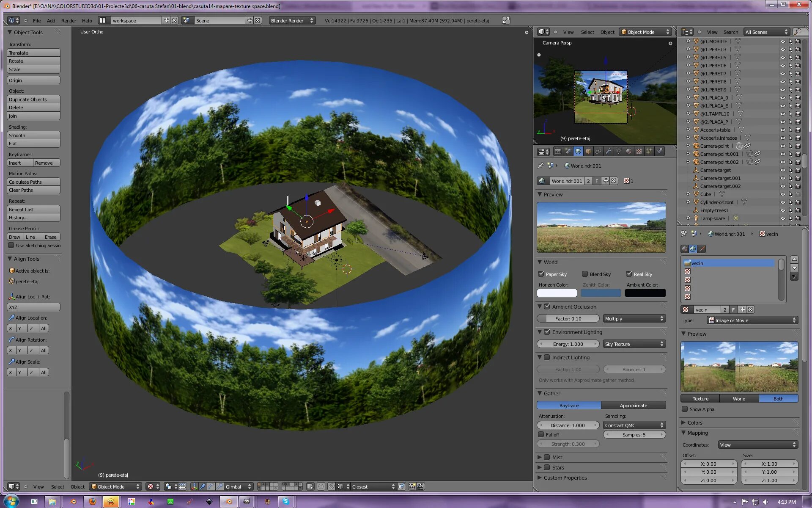This screenshot has width=812, height=508.
Task: Open the Sky Texture dropdown
Action: 634,344
